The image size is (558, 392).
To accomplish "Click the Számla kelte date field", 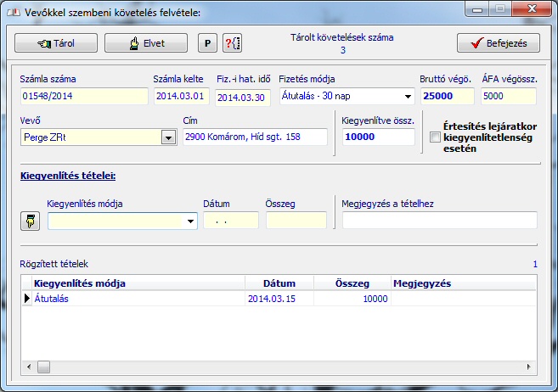I will 182,97.
